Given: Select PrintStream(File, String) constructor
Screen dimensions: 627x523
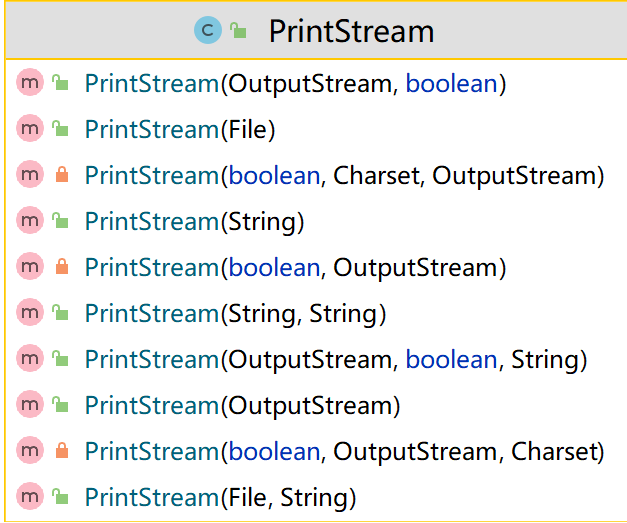Looking at the screenshot, I should (x=220, y=498).
